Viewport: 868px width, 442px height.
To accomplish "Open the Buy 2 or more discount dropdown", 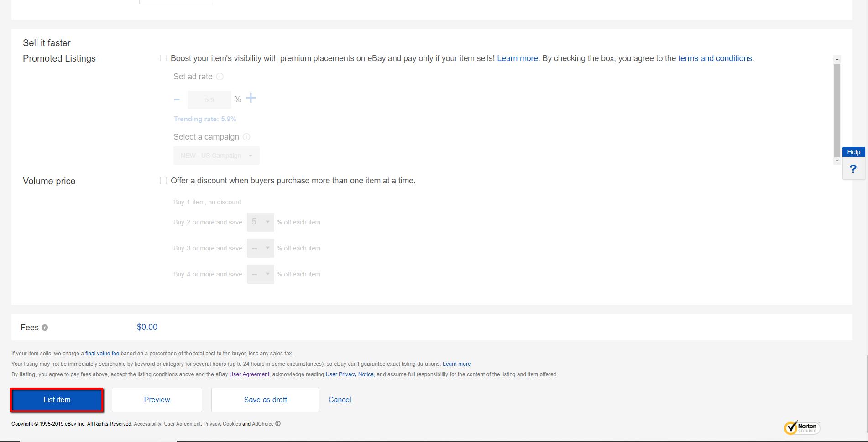I will (261, 222).
